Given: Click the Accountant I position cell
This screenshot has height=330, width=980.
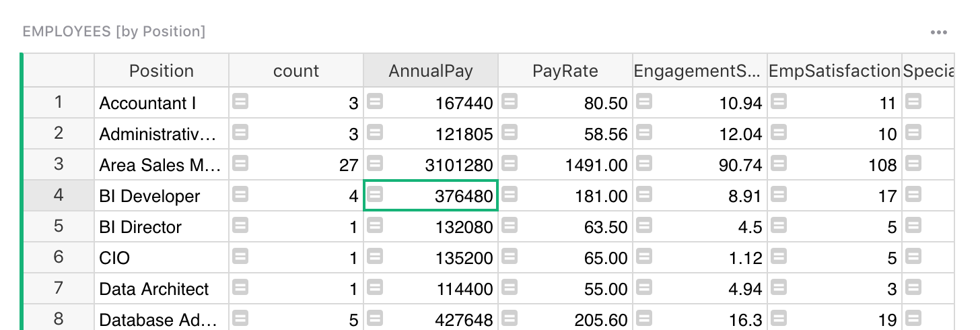Looking at the screenshot, I should (148, 104).
